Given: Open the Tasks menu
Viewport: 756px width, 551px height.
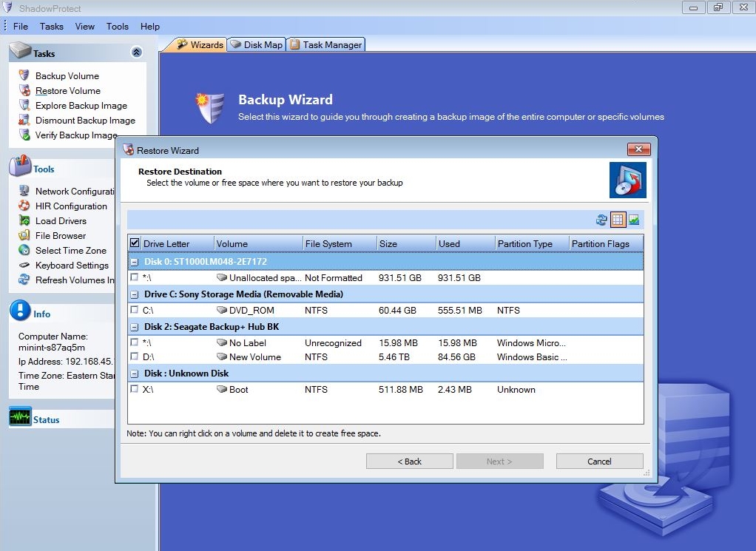Looking at the screenshot, I should click(x=51, y=26).
